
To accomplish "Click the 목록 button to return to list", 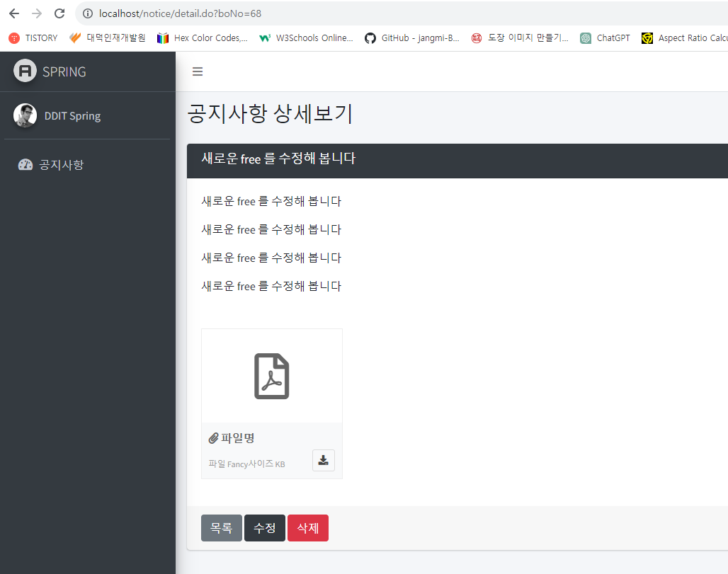I will point(222,528).
